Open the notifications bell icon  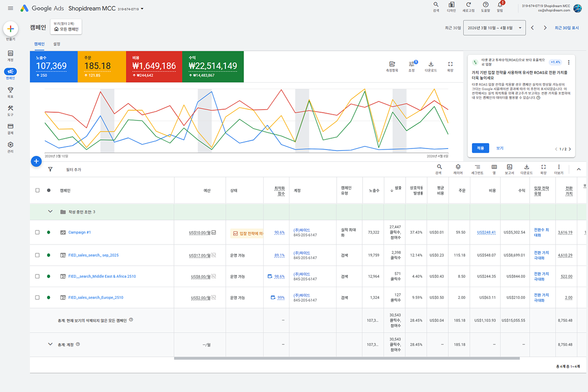[500, 5]
